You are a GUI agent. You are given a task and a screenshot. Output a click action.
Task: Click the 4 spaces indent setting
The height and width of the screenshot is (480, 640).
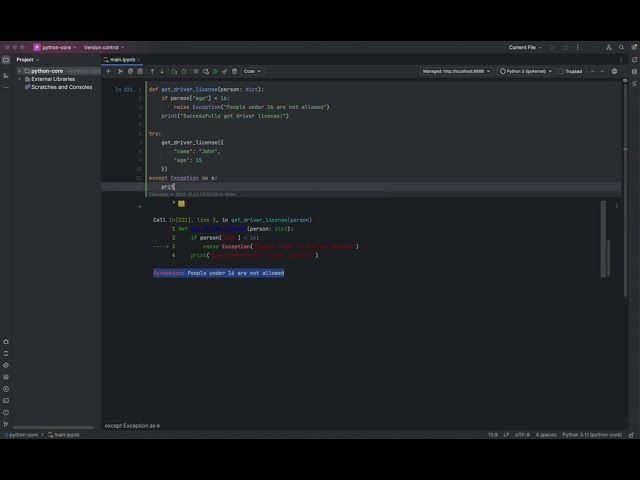tap(546, 435)
